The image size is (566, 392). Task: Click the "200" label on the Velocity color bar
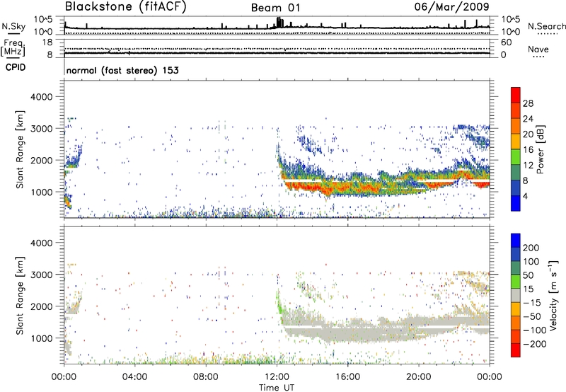tap(531, 248)
